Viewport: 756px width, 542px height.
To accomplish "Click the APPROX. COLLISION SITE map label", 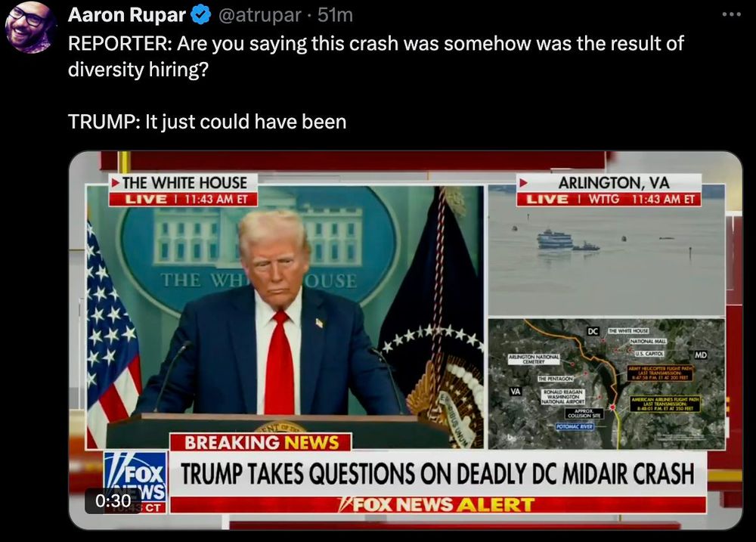I will 584,413.
